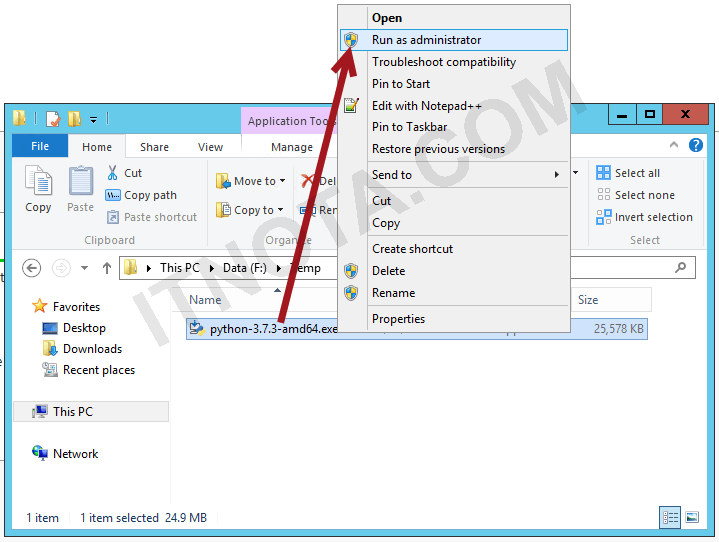Click the Up one level arrow
The height and width of the screenshot is (542, 719).
tap(107, 268)
